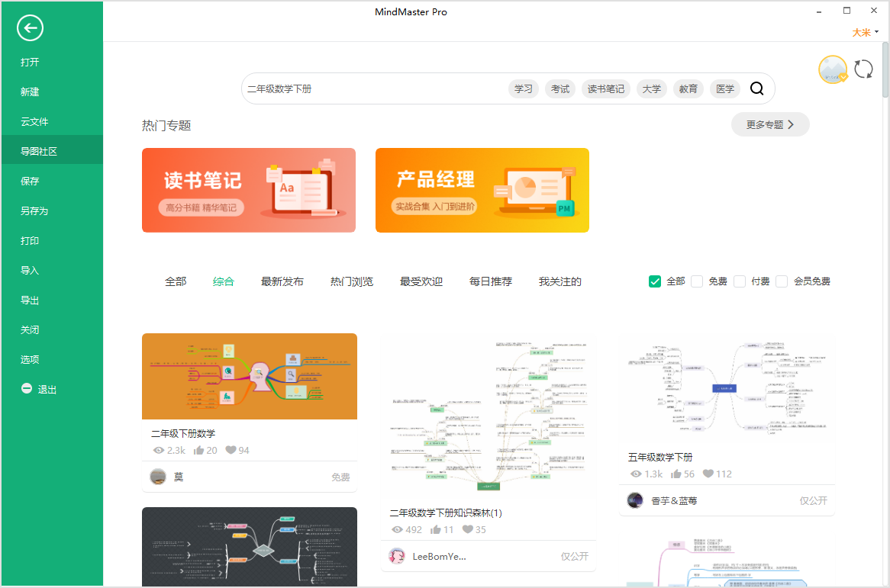Check the 付费 filter checkbox
Viewport: 890px width, 588px height.
740,281
